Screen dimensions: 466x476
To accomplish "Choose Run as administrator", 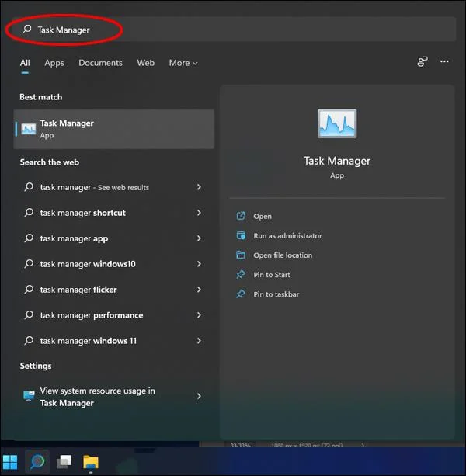I will (x=287, y=236).
